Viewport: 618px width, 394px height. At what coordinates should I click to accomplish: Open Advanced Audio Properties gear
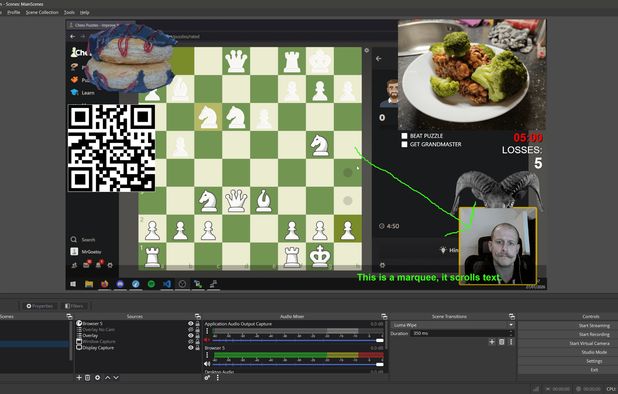click(207, 377)
